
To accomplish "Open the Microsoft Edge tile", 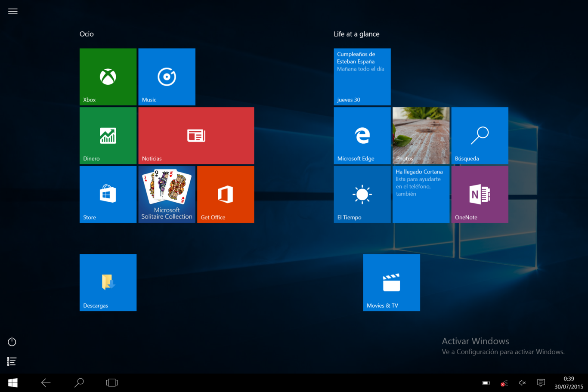I will pyautogui.click(x=362, y=136).
